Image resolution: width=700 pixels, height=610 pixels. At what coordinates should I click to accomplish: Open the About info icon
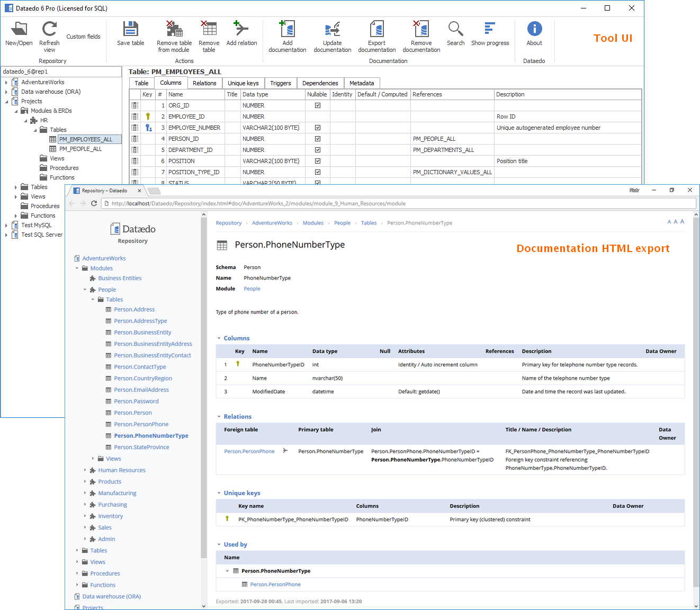pos(534,29)
